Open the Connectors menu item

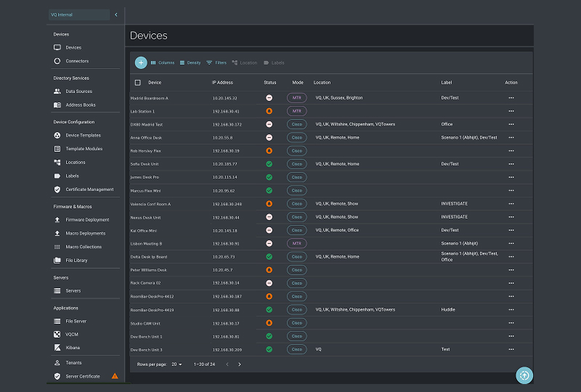(77, 61)
